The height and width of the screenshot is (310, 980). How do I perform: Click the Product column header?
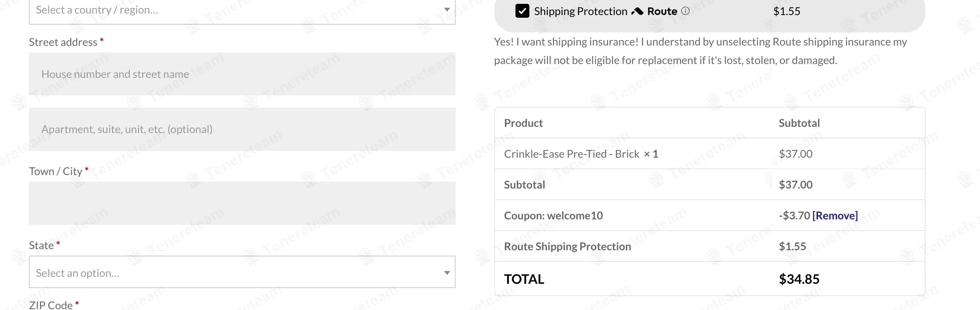click(523, 123)
